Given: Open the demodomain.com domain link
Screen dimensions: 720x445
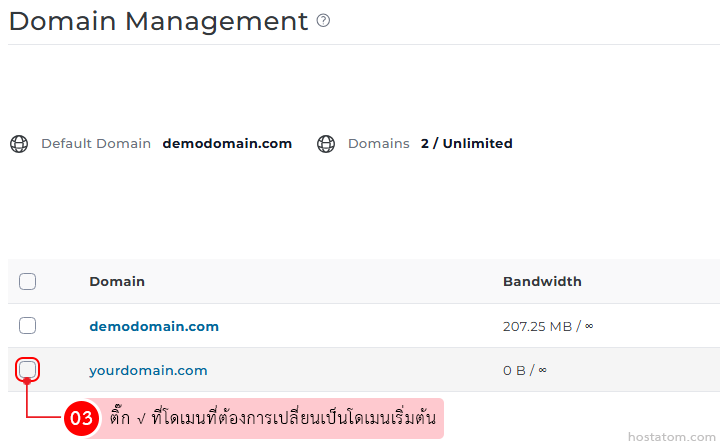Looking at the screenshot, I should click(x=154, y=326).
